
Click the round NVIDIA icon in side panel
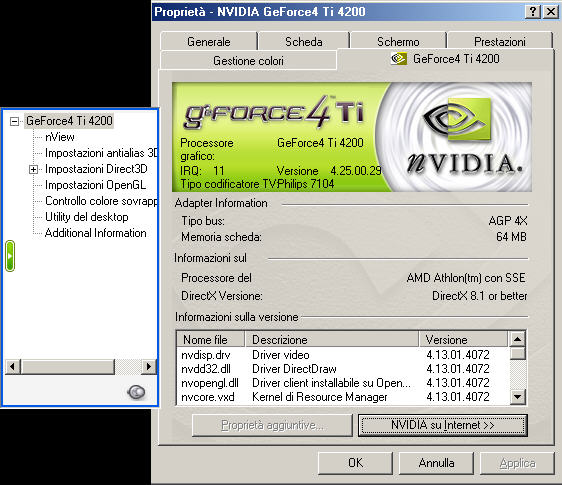tap(137, 392)
